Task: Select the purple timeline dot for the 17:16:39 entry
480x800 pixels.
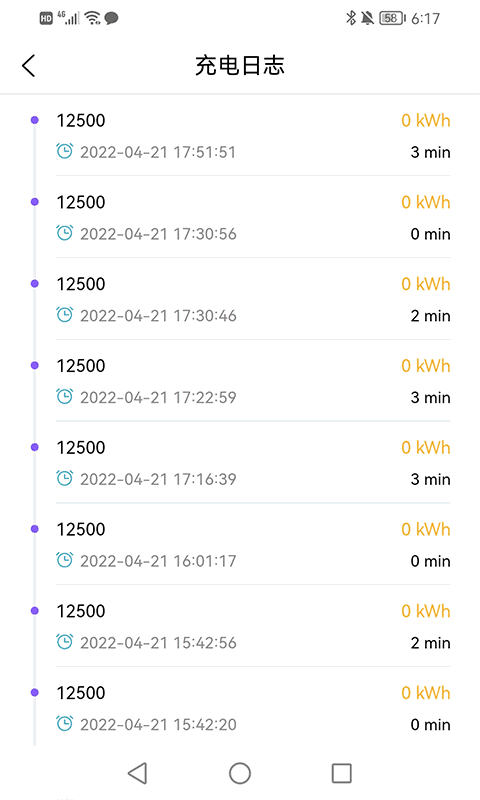Action: 35,447
